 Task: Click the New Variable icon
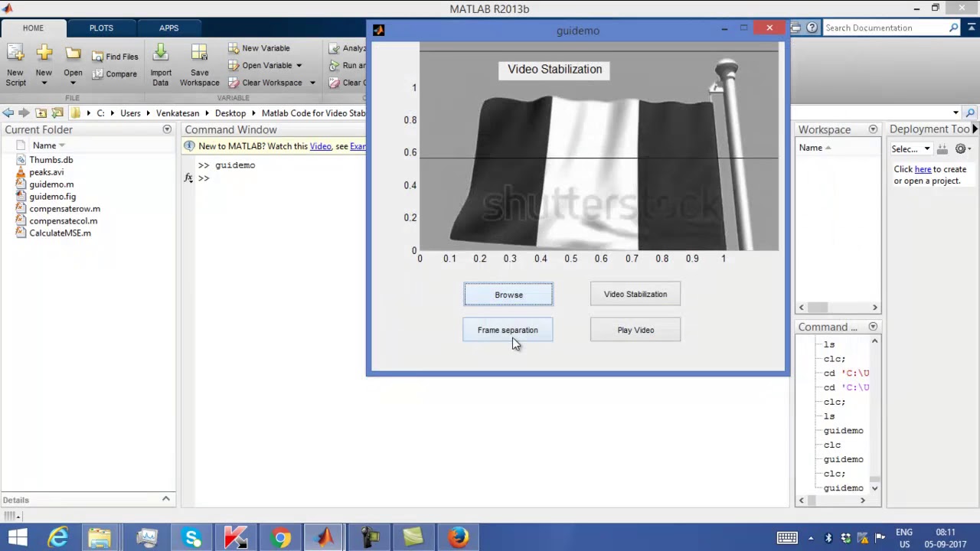[234, 48]
